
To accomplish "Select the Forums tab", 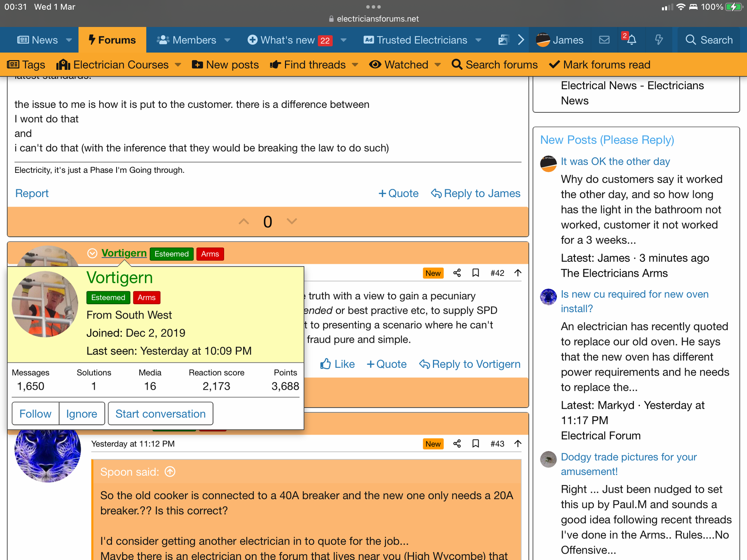I will click(x=112, y=40).
